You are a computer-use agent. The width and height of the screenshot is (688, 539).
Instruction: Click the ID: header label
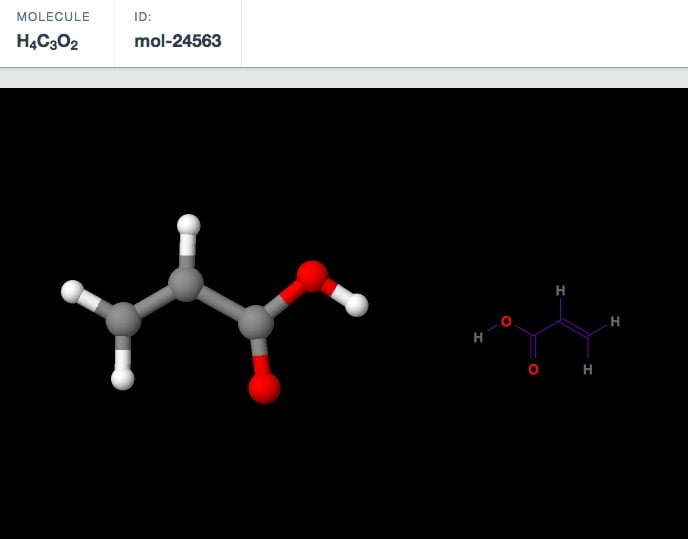click(142, 17)
